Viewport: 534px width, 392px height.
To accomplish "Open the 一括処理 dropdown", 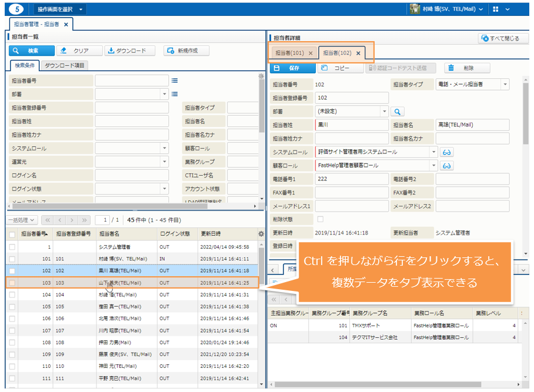I will (22, 220).
